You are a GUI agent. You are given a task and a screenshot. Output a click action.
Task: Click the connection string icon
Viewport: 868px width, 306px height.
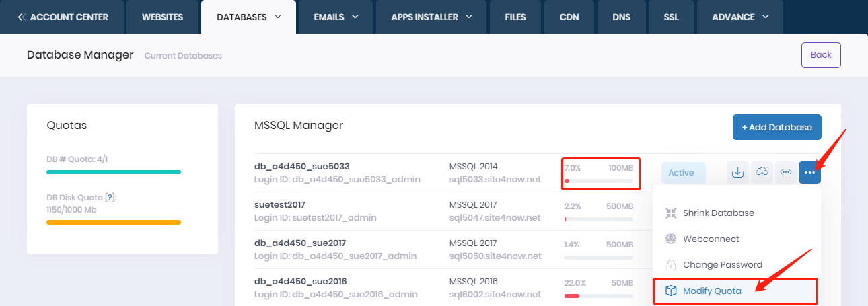(x=785, y=173)
